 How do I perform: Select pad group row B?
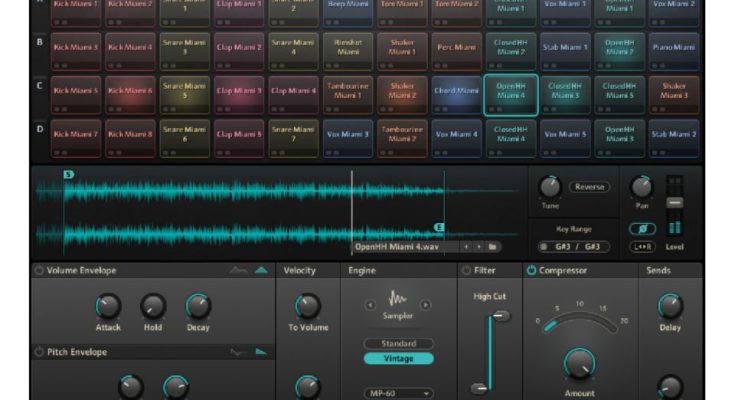pos(39,44)
